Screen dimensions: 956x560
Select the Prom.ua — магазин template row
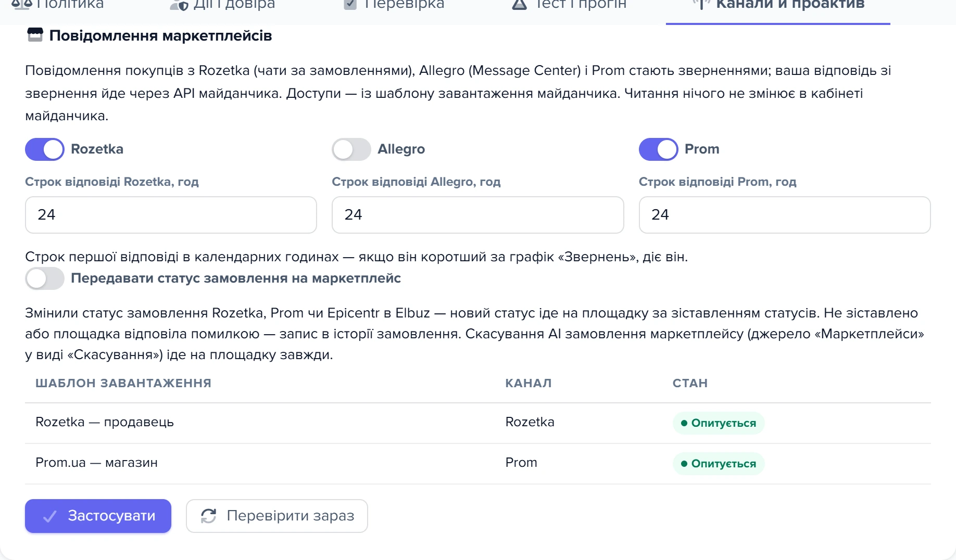(477, 463)
